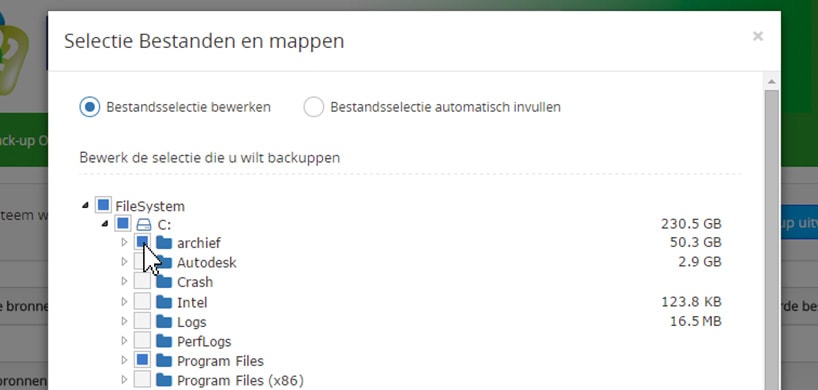818x390 pixels.
Task: Expand the Program Files (x86) folder
Action: pyautogui.click(x=124, y=380)
